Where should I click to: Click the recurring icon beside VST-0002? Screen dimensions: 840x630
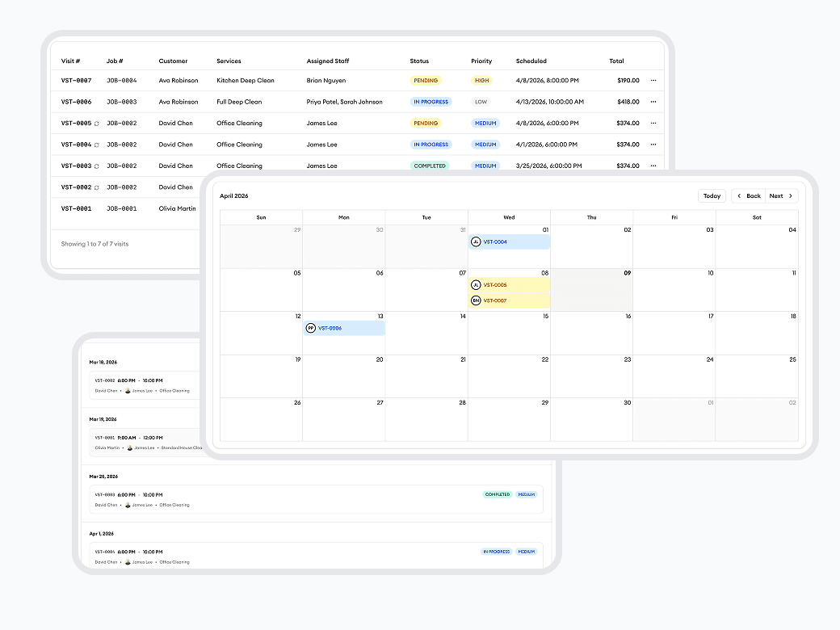[x=97, y=187]
